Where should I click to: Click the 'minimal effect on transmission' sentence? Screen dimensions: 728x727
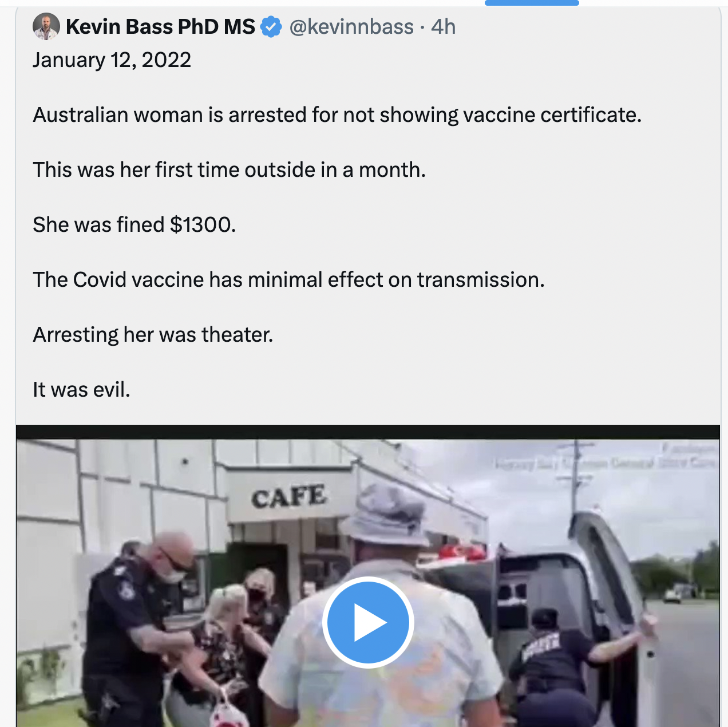[x=288, y=280]
